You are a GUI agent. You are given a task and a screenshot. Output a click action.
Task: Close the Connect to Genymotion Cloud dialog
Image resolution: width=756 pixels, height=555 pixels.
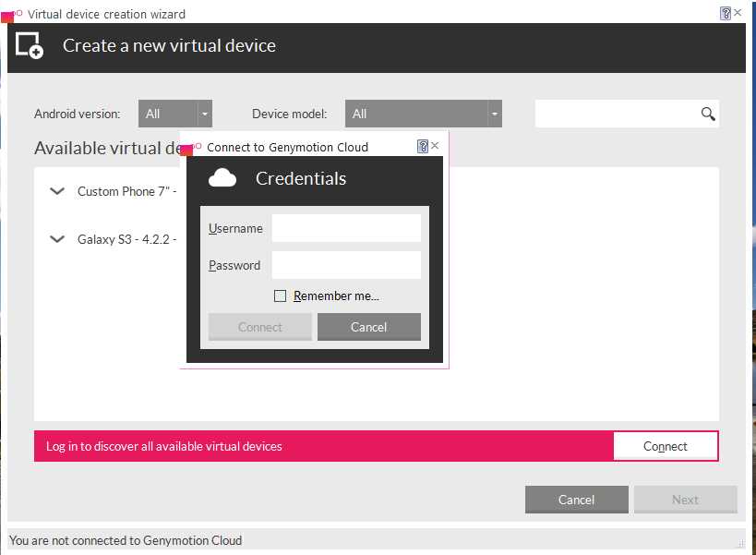(x=435, y=145)
